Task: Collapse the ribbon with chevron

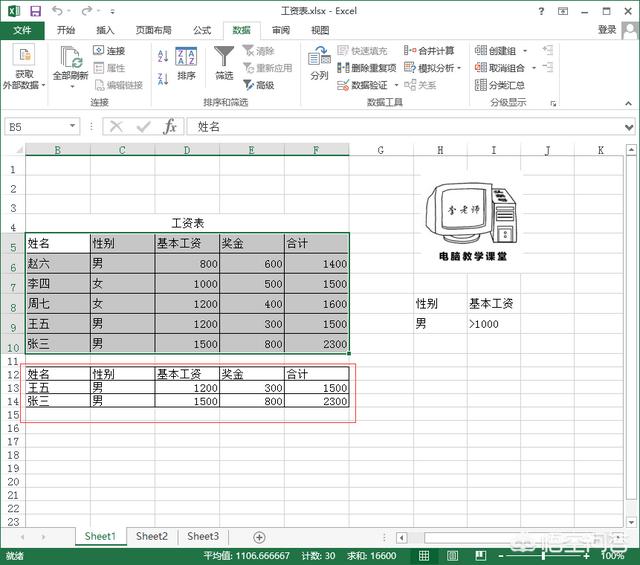Action: click(628, 104)
